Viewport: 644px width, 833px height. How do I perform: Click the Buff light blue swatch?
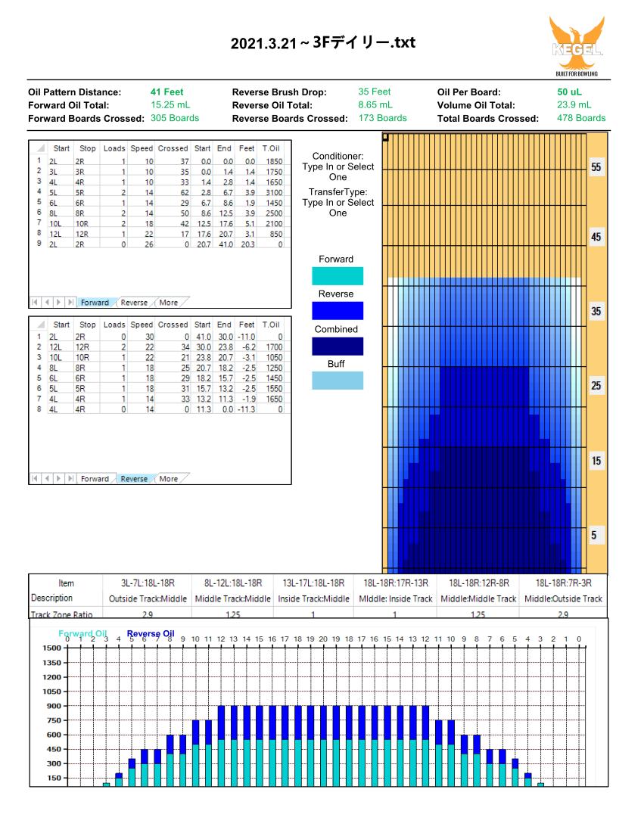click(x=338, y=381)
